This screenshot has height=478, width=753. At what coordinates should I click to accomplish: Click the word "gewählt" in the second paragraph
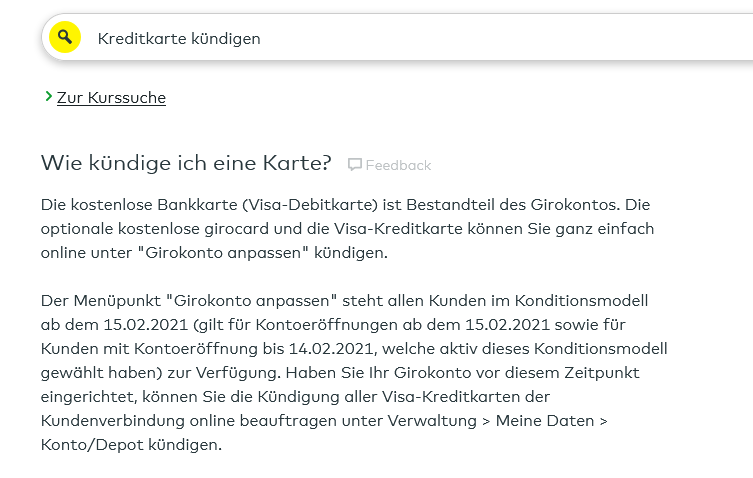[72, 372]
